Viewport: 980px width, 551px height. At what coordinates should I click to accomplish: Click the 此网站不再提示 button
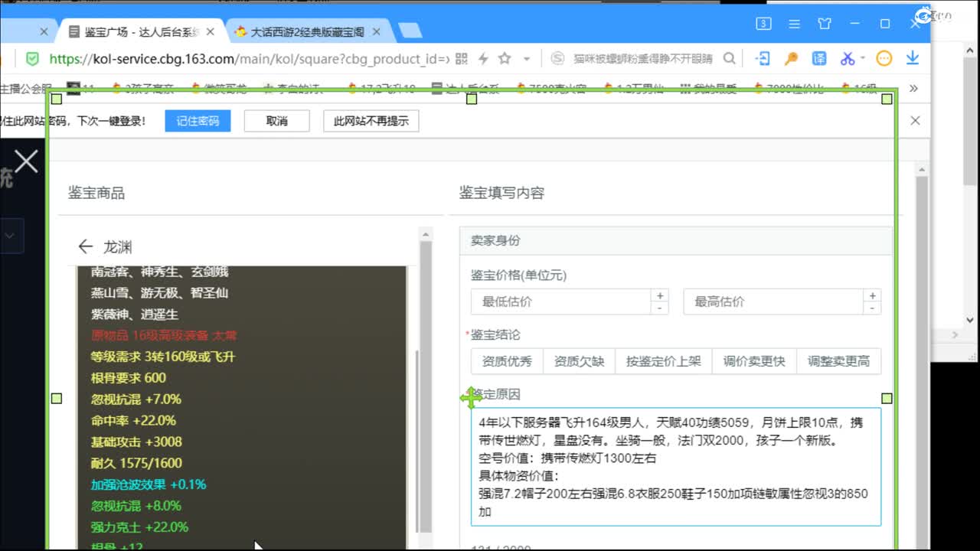[371, 121]
